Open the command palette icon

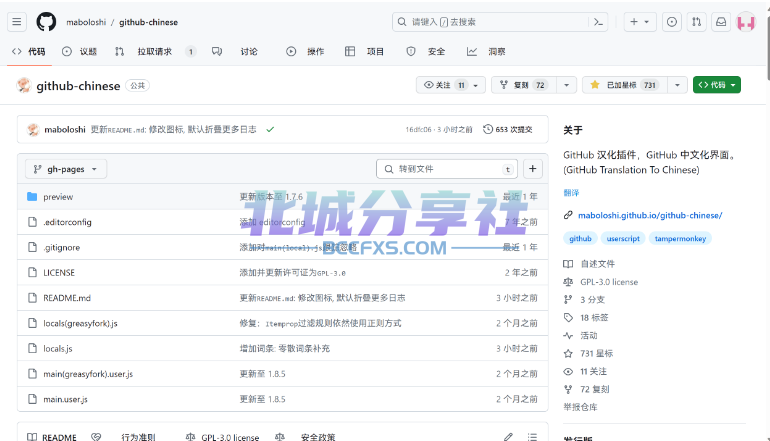[x=598, y=22]
